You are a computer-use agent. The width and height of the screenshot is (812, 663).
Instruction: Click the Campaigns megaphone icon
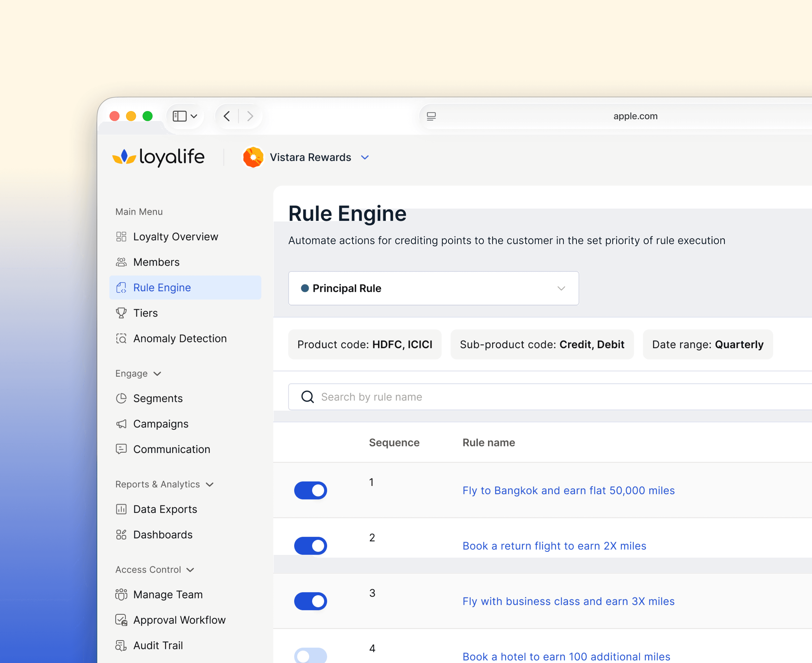point(121,424)
